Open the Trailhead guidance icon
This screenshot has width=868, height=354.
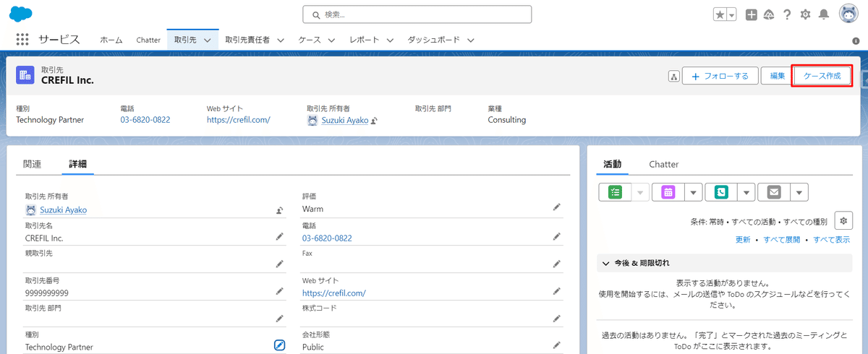[x=769, y=14]
